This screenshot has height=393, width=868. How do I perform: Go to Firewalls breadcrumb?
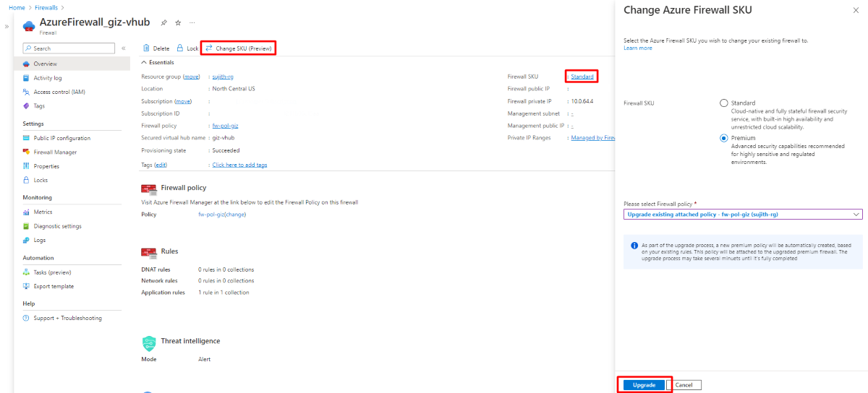coord(48,7)
